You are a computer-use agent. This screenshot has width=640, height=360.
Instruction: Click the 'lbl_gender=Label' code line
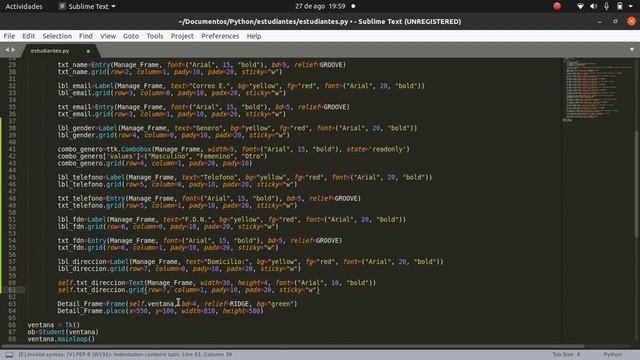[237, 128]
